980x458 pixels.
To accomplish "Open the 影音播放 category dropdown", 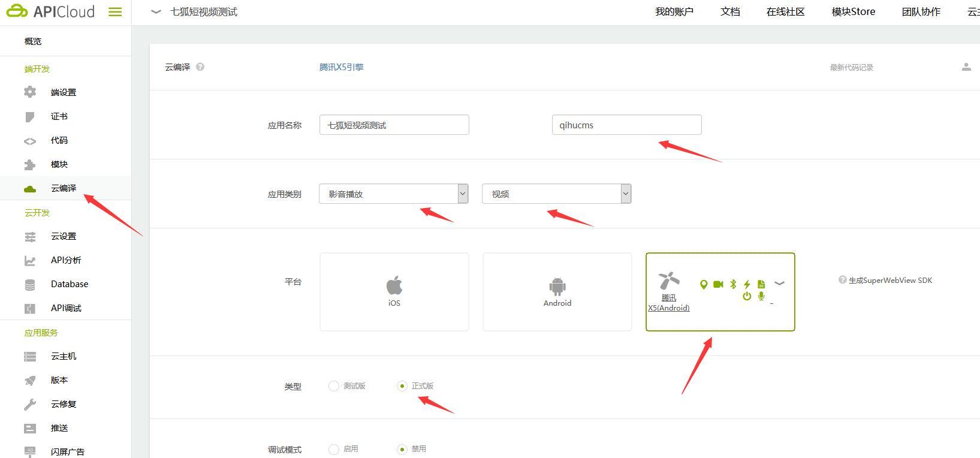I will (393, 194).
